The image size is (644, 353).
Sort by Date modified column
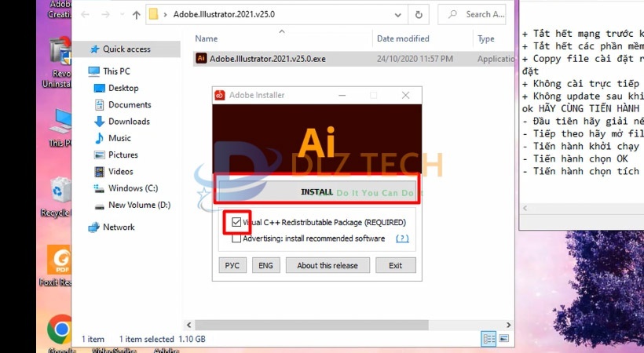click(x=402, y=38)
